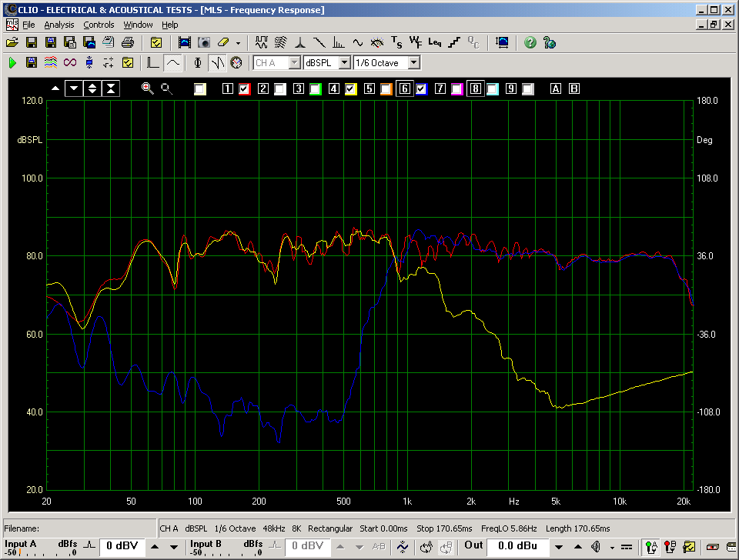Open the dBSPL units dropdown
Viewport: 739px width, 560px height.
point(344,62)
